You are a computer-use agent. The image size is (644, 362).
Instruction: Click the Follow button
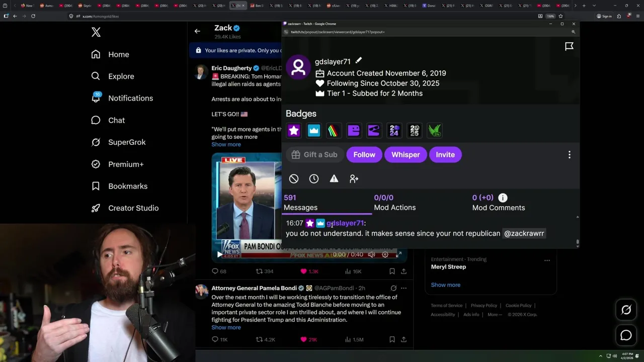pyautogui.click(x=364, y=155)
